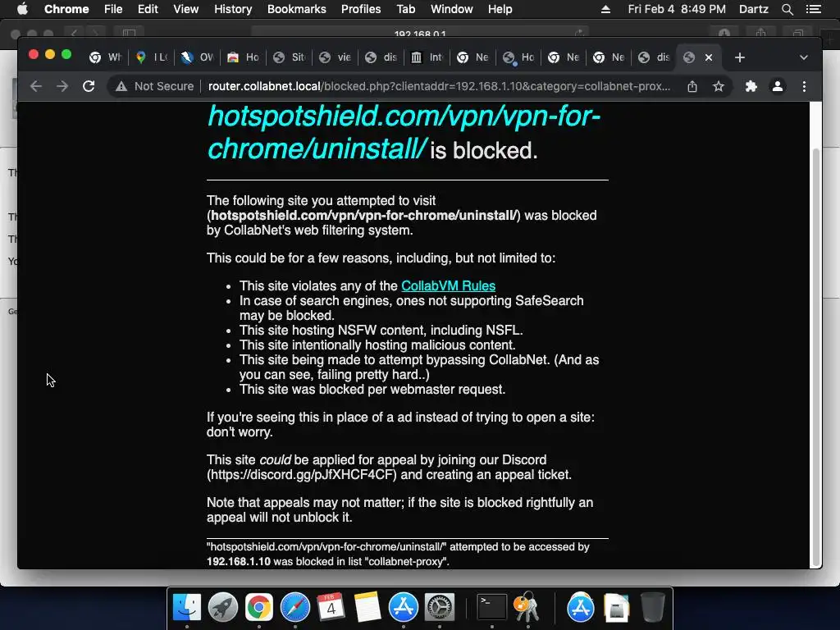Click the eject icon in menu bar
840x630 pixels.
pos(605,9)
